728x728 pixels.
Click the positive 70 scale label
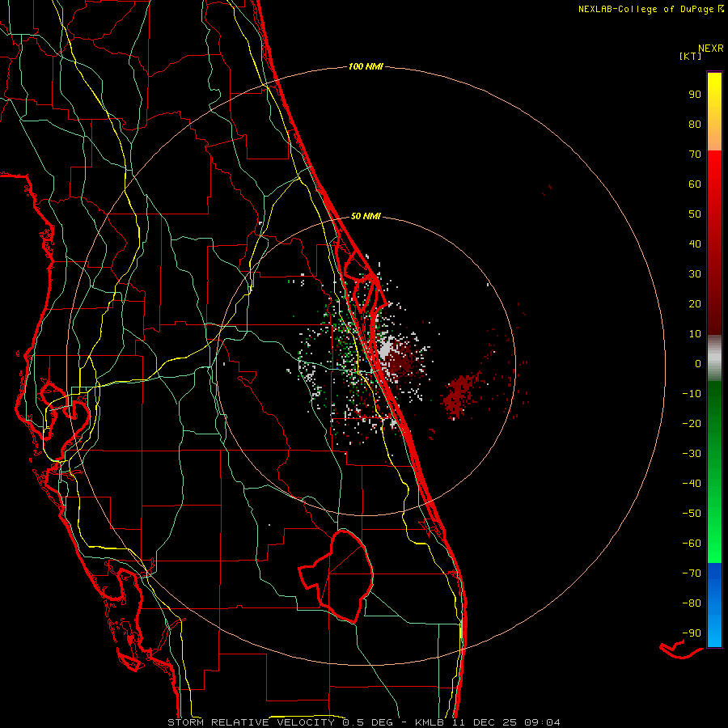695,154
